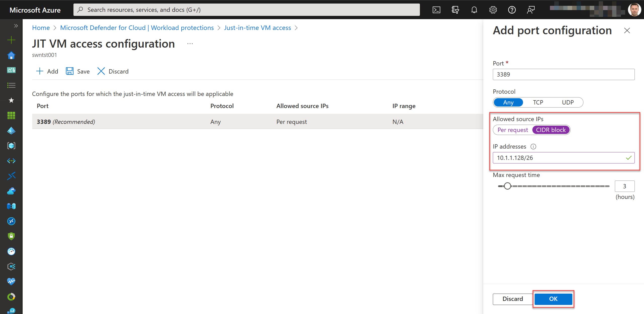
Task: Open the Help question mark icon
Action: point(512,10)
